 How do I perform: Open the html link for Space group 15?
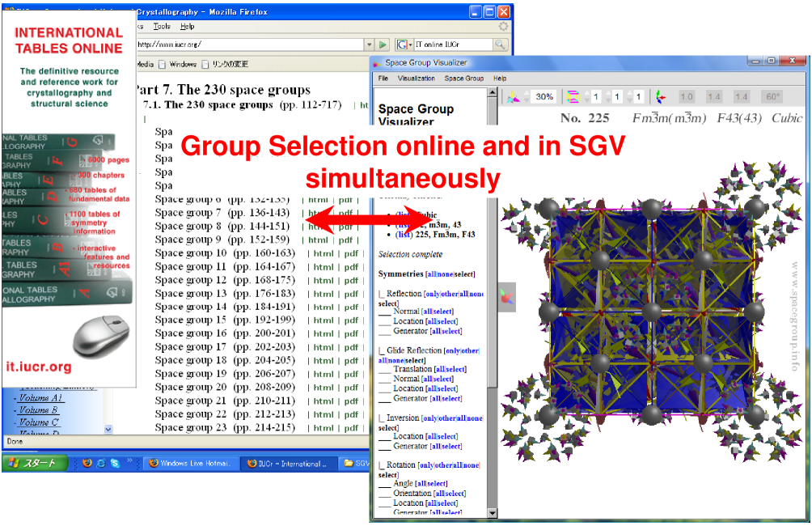tap(324, 320)
